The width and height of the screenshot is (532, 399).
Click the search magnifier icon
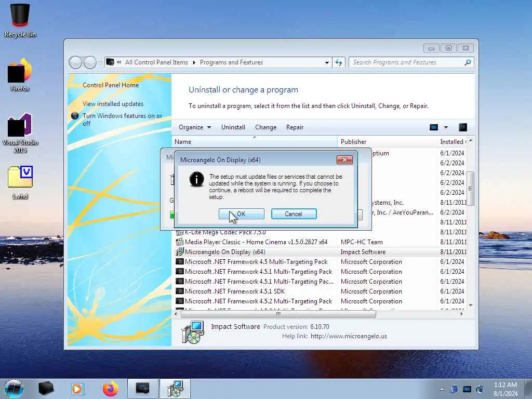468,62
